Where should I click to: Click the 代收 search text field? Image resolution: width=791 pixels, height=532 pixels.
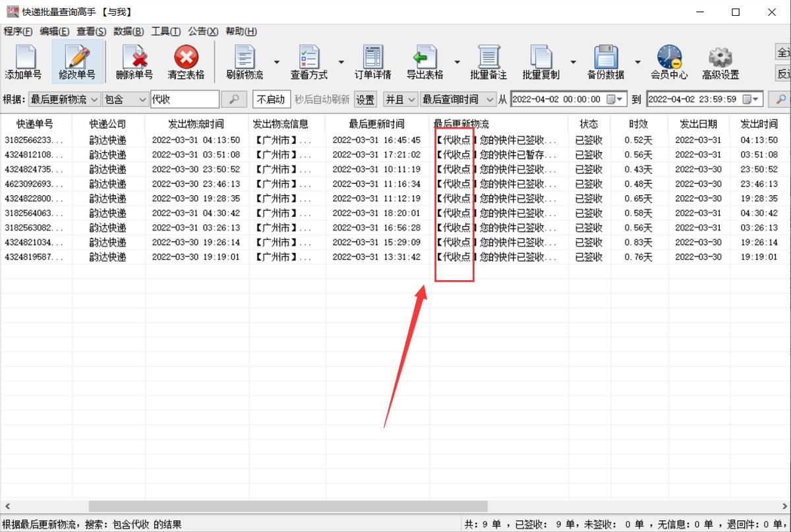pyautogui.click(x=184, y=100)
